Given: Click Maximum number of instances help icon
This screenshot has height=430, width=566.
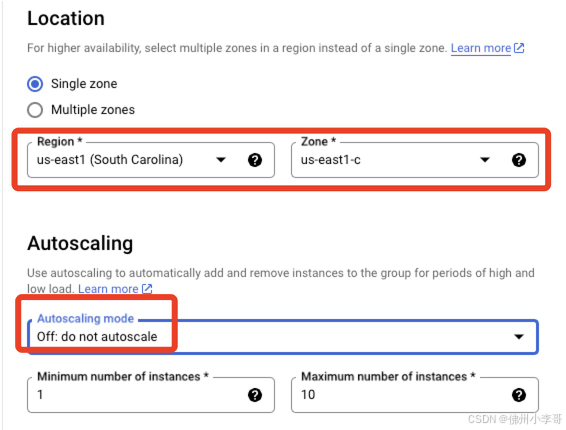Looking at the screenshot, I should [x=519, y=395].
